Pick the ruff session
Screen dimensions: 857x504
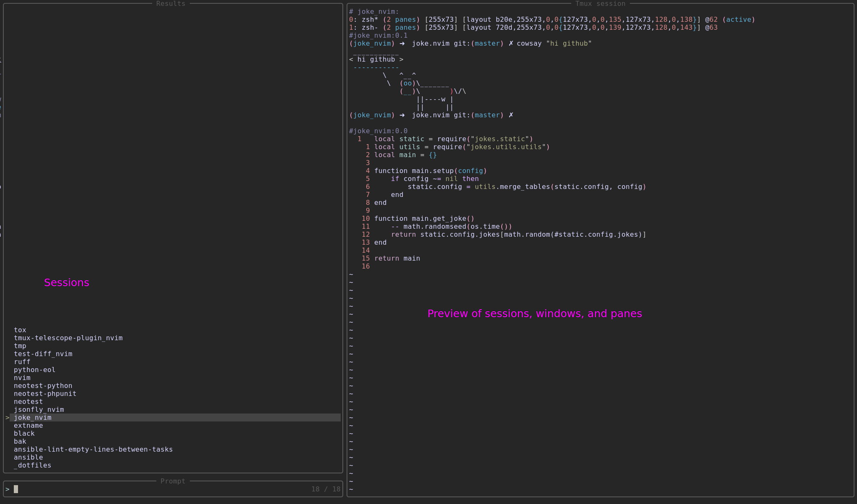tap(22, 362)
